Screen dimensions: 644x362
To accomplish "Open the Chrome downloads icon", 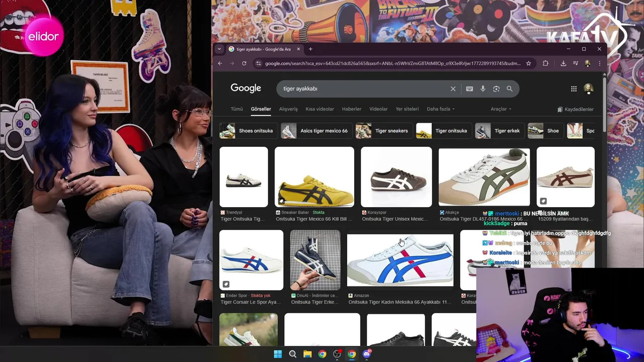I will pos(563,63).
